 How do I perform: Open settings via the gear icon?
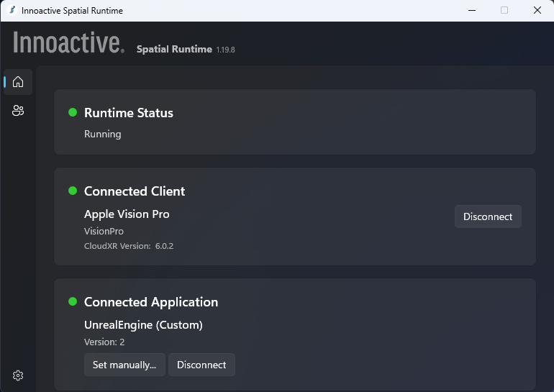coord(18,375)
